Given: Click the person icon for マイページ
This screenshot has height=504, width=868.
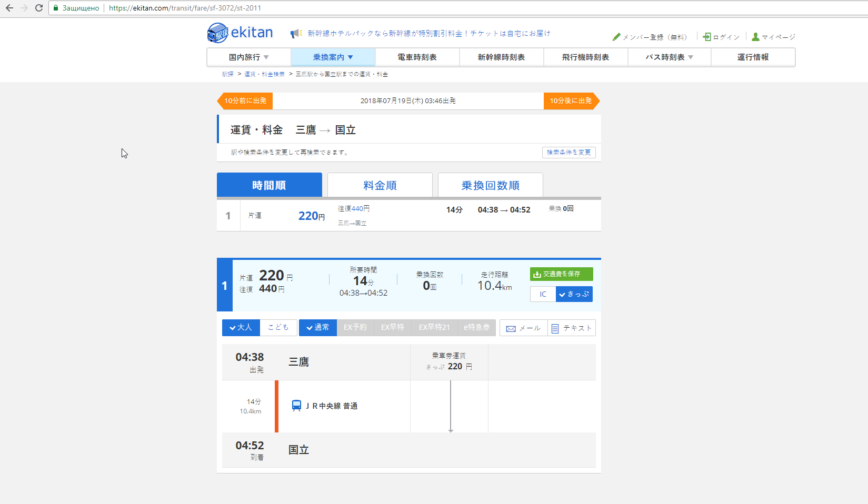Looking at the screenshot, I should [x=755, y=37].
